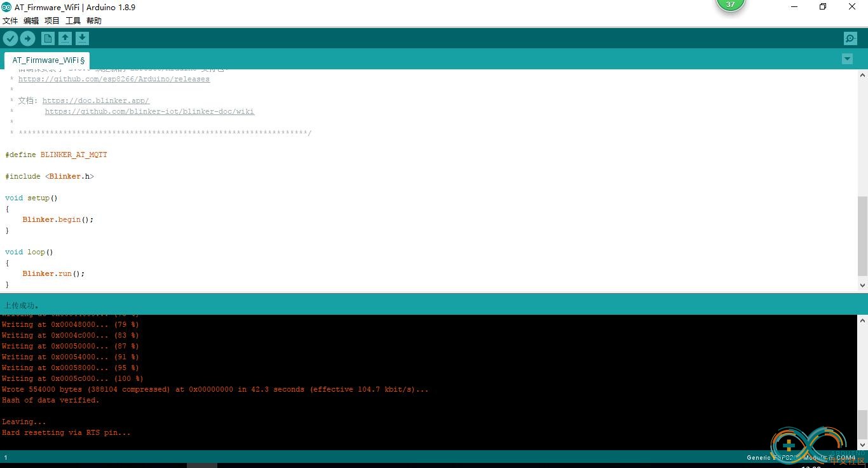Click the green 37 badge at top
Image resolution: width=868 pixels, height=468 pixels.
[730, 4]
